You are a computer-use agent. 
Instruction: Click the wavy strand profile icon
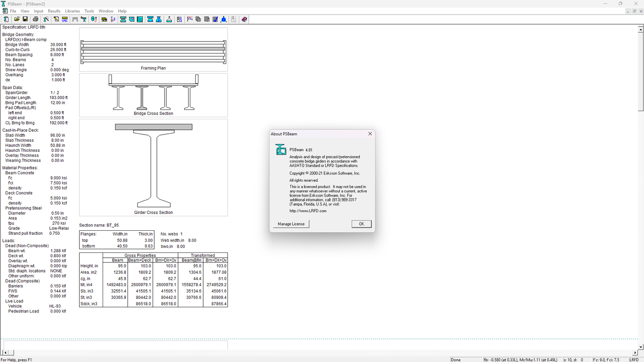140,19
